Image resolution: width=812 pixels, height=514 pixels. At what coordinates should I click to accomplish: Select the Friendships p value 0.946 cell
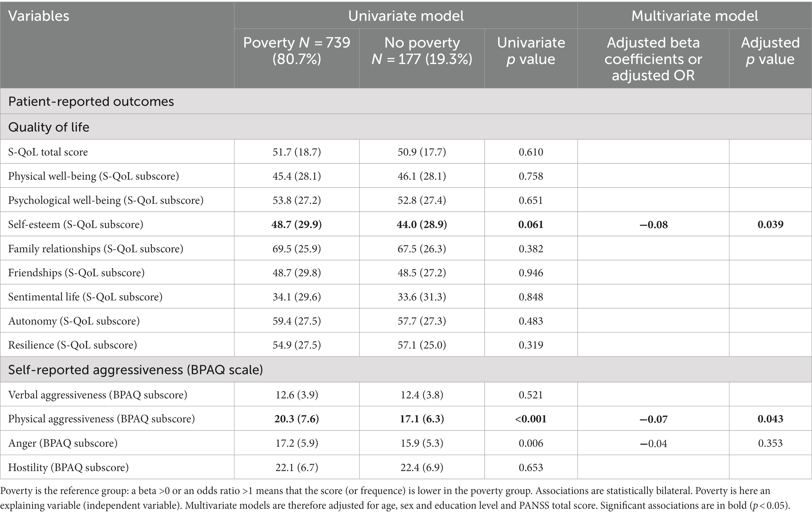click(x=531, y=273)
